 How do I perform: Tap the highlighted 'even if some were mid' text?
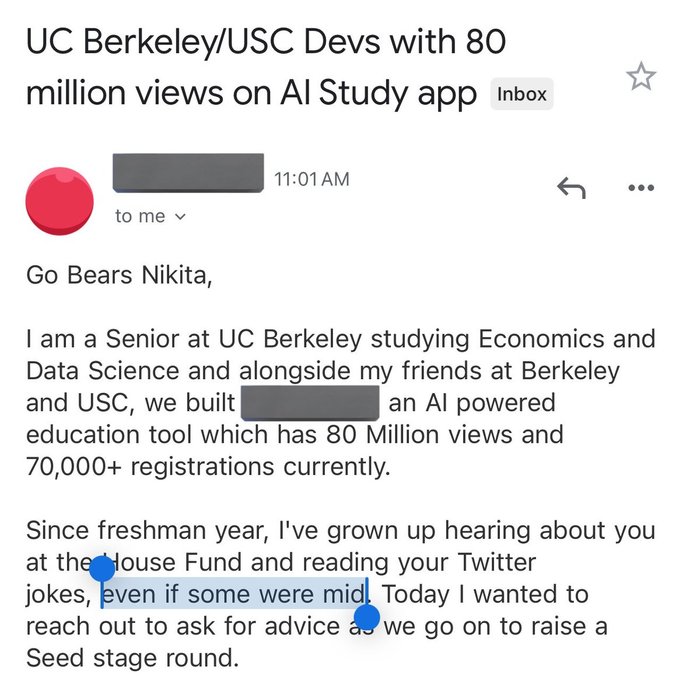click(233, 594)
